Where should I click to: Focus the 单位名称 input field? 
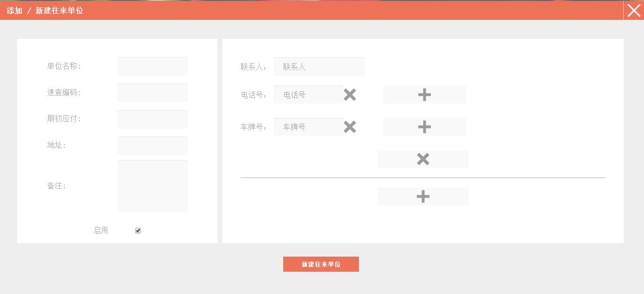click(152, 66)
